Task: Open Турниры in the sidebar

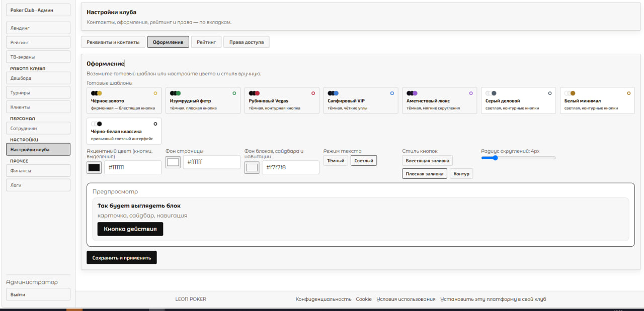Action: pyautogui.click(x=38, y=92)
